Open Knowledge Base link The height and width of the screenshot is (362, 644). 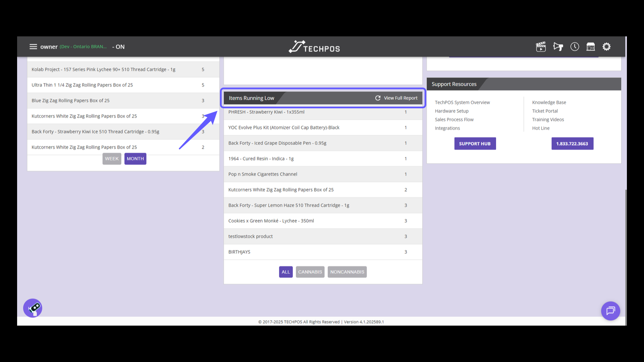(x=549, y=102)
